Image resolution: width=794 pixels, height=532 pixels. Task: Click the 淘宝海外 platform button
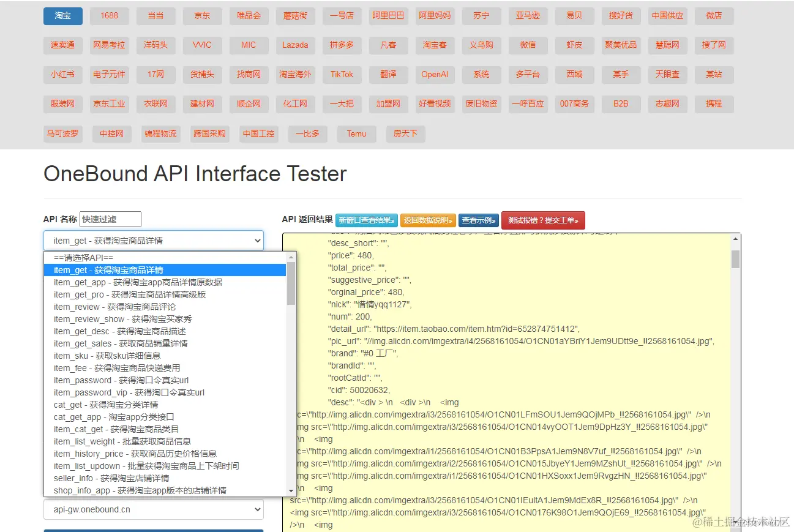pyautogui.click(x=295, y=75)
